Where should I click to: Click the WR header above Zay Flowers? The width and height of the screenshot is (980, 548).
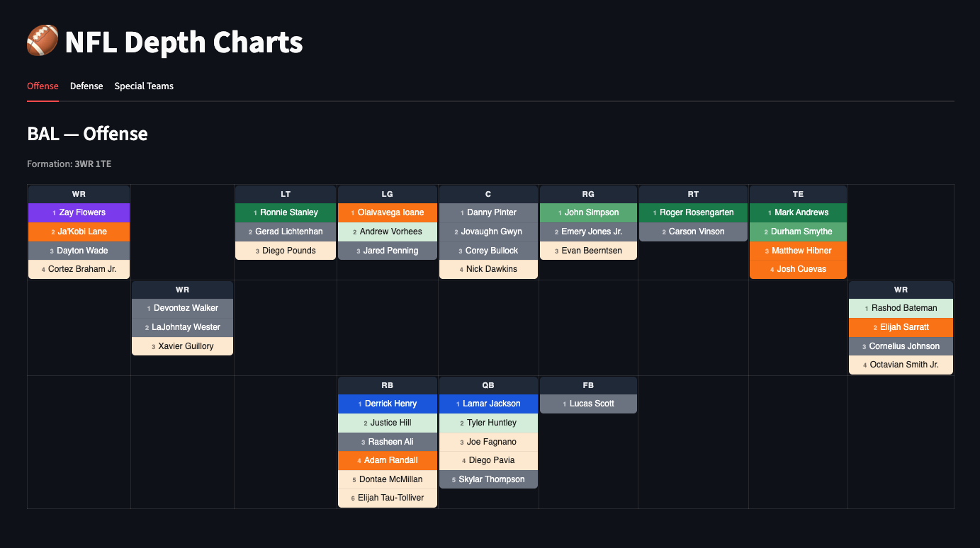click(79, 194)
